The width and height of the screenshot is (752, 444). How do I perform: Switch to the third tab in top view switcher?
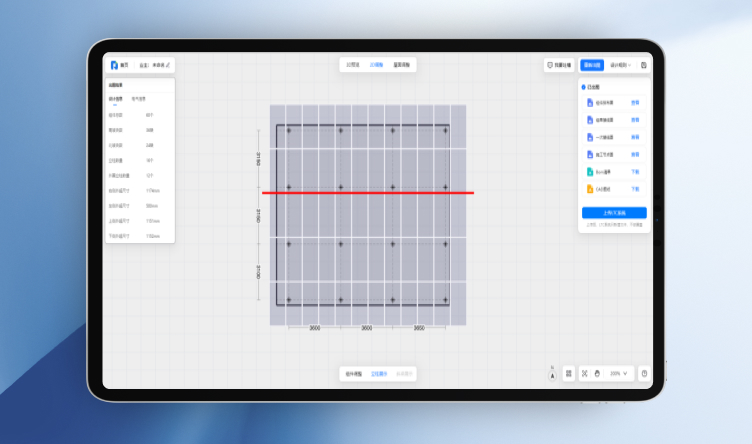pyautogui.click(x=401, y=65)
